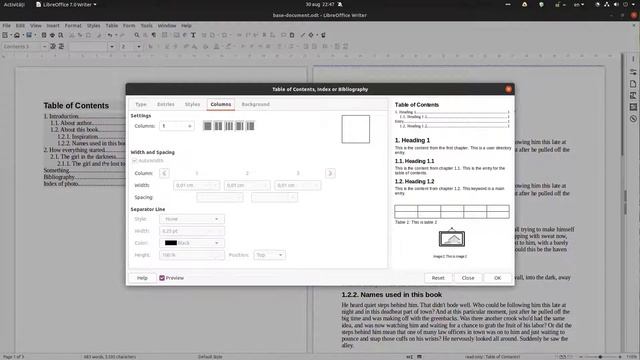Toggle the Preview checkbox in dialog

(162, 278)
